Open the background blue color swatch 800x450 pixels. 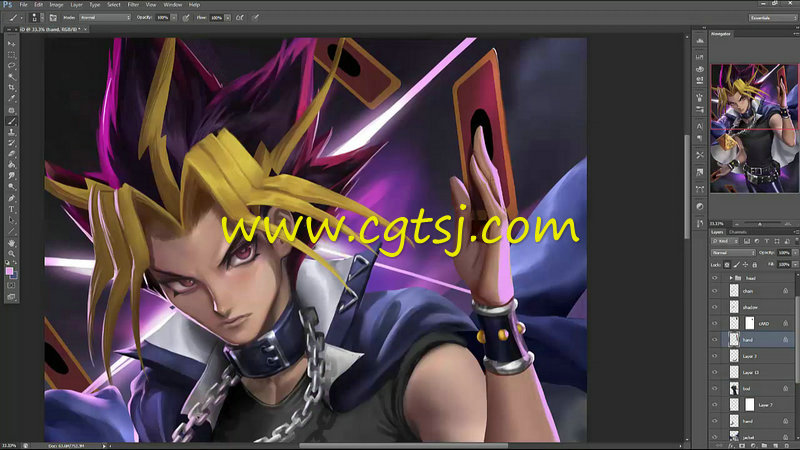[x=14, y=276]
